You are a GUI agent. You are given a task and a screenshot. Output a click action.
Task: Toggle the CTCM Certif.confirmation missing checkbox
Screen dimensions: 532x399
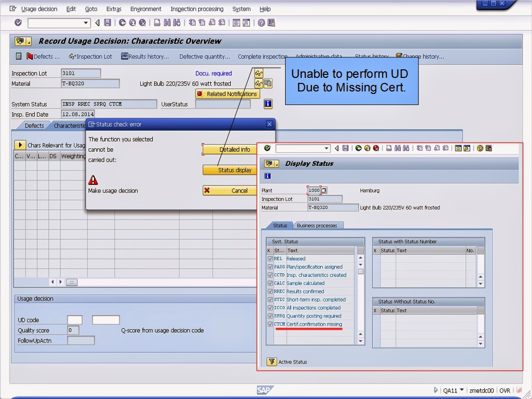point(270,324)
